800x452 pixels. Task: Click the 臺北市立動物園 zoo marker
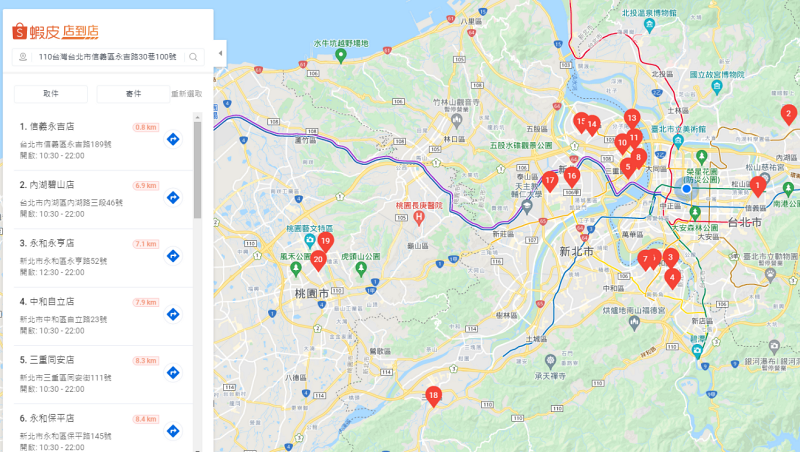770,275
